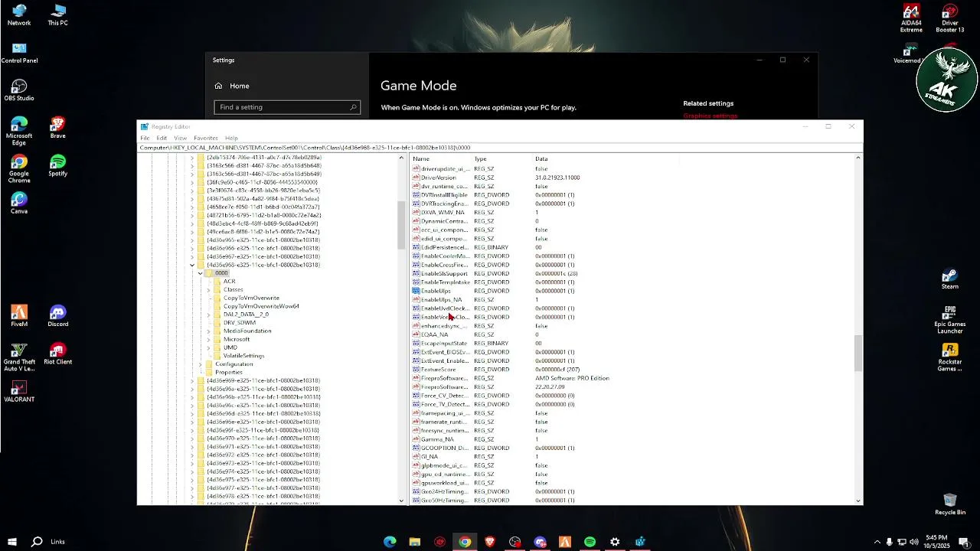Screen dimensions: 980x551
Task: Select the Epic Games Launcher desktop icon
Action: (x=950, y=320)
